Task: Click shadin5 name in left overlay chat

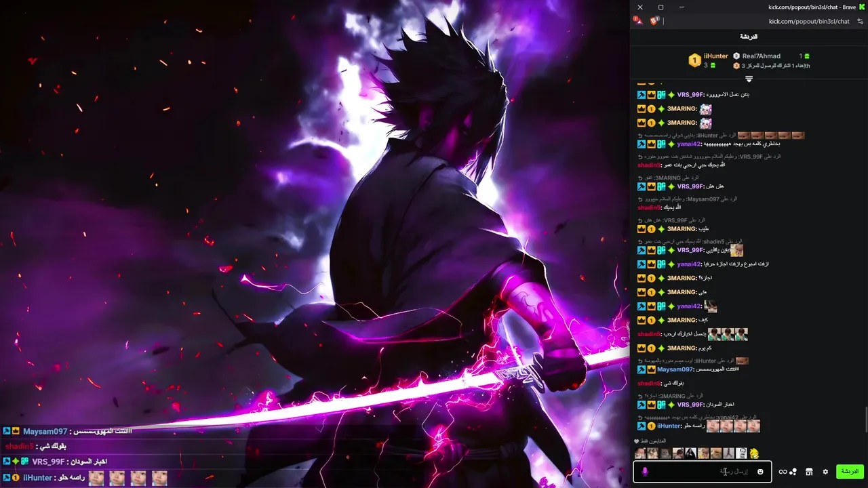Action: [19, 447]
